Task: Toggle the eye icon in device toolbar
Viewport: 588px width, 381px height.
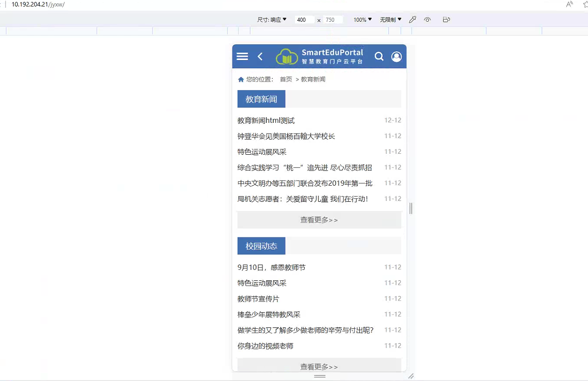Action: pos(427,20)
